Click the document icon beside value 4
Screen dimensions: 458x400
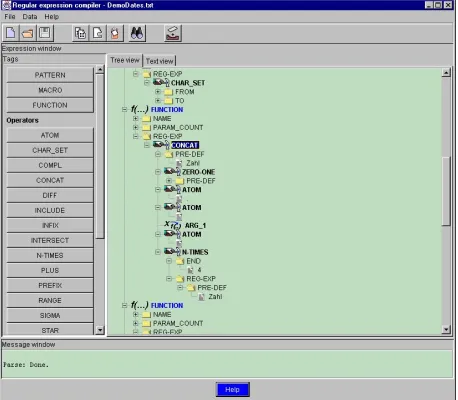[191, 270]
